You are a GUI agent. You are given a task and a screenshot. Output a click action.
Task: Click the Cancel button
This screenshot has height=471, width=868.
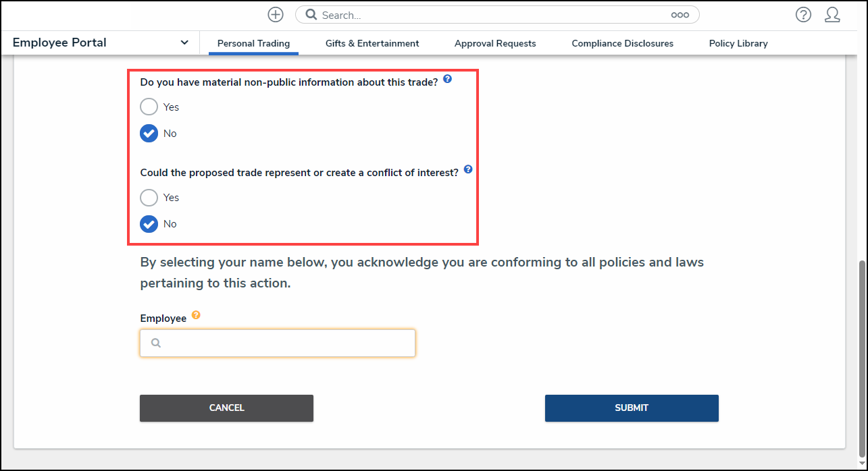[x=226, y=408]
